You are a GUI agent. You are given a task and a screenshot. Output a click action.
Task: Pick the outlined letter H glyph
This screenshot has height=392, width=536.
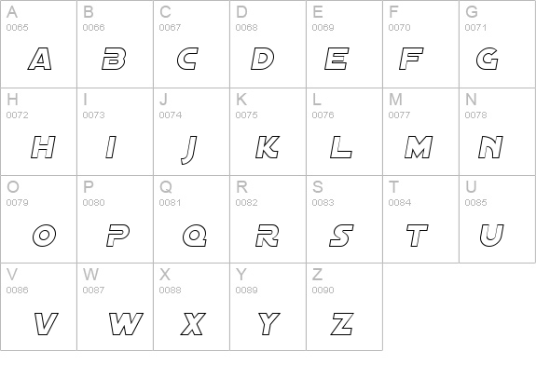[x=43, y=147]
